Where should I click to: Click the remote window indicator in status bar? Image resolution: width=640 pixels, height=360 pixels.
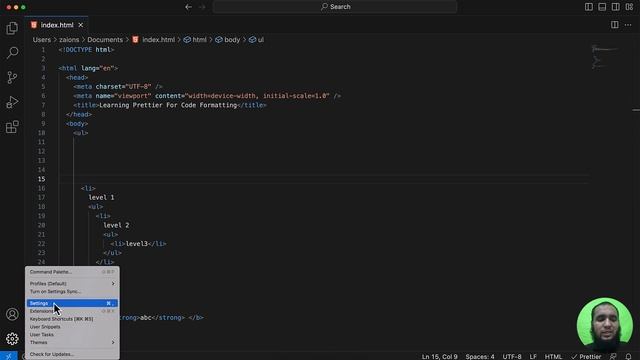click(9, 356)
